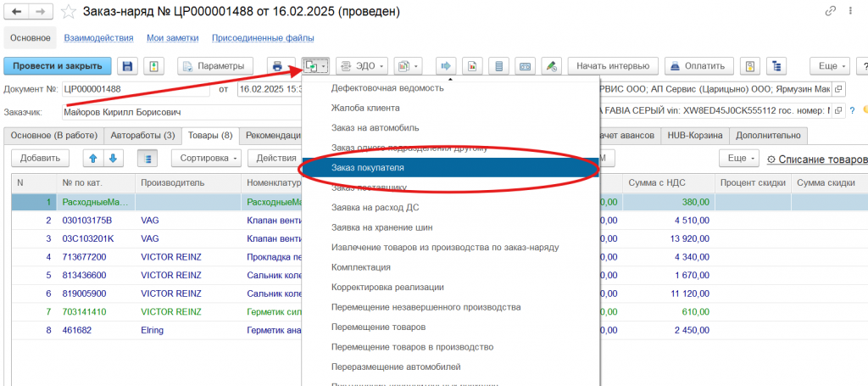Open the HUB-Корзина tab
Image resolution: width=868 pixels, height=386 pixels.
694,135
